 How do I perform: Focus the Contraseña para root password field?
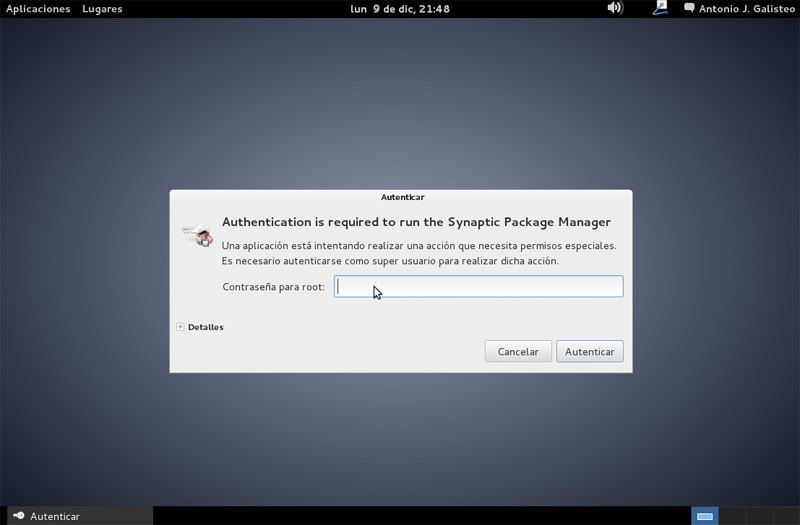tap(479, 286)
